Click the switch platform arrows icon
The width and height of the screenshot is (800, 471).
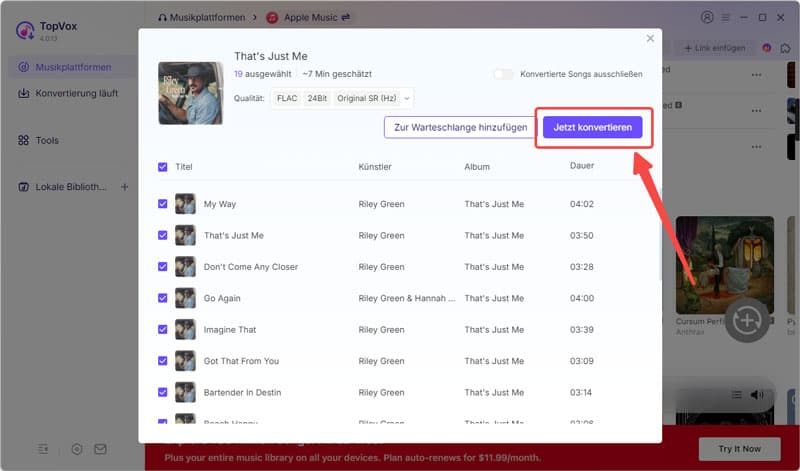coord(346,17)
